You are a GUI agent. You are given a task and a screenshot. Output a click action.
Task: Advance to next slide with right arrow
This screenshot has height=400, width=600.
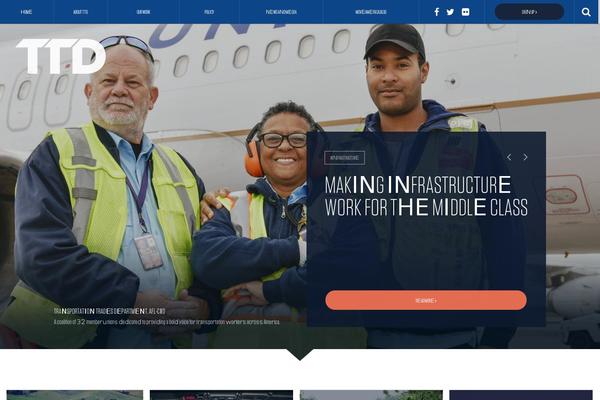(525, 157)
